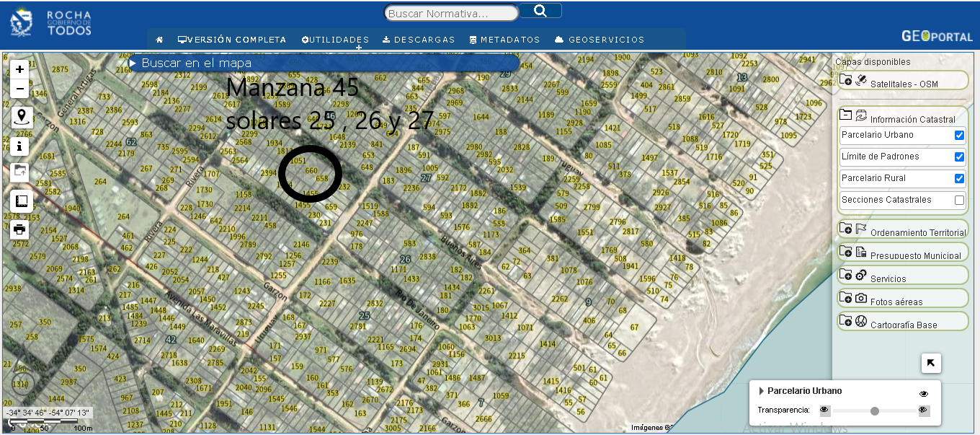Expand the Fotos aéreas layer group
Image resolution: width=980 pixels, height=435 pixels.
tap(847, 299)
